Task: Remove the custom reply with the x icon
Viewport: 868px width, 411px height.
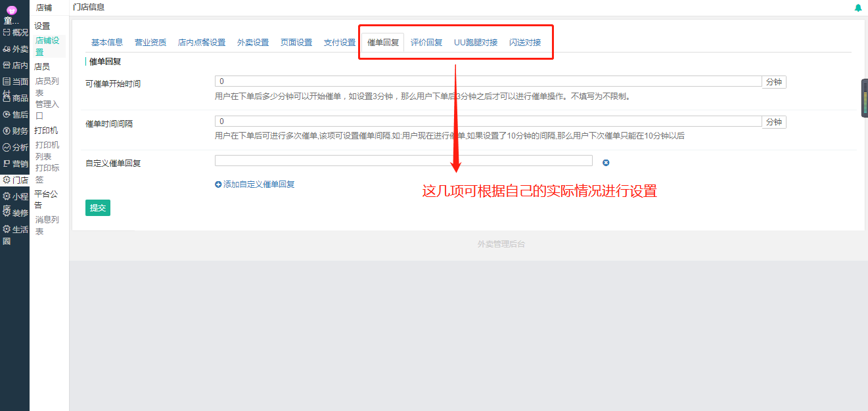Action: pyautogui.click(x=606, y=163)
